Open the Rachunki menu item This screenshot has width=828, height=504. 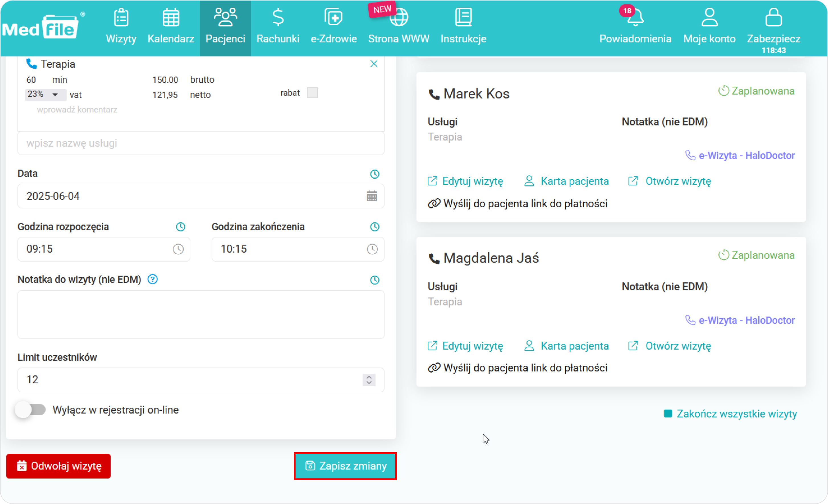278,27
